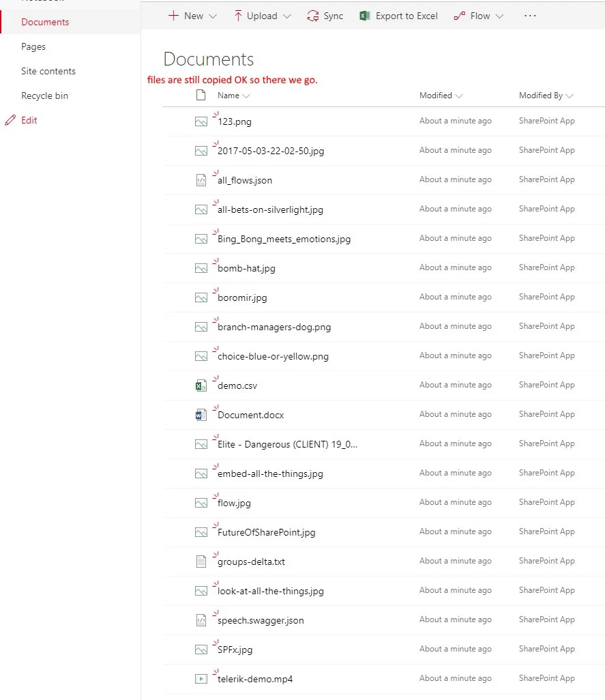Click the code file icon beside all_flows.json
The height and width of the screenshot is (700, 605).
[201, 180]
